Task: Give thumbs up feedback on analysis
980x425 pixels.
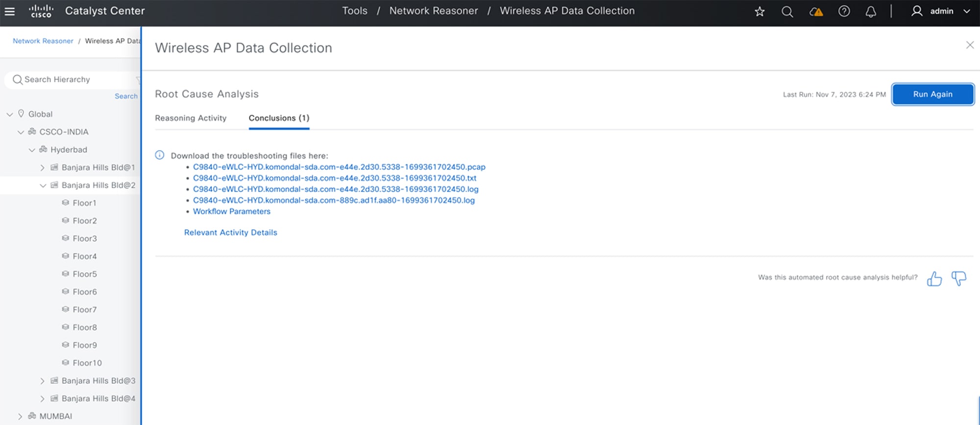Action: [x=934, y=279]
